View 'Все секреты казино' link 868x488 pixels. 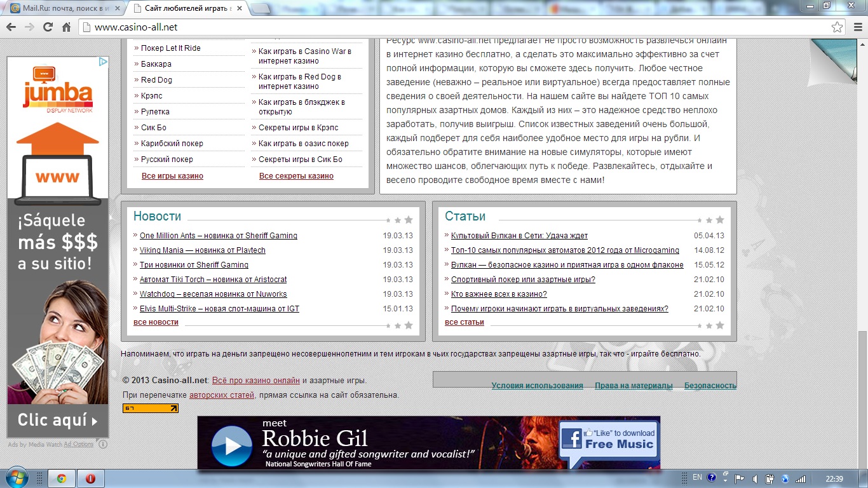[296, 176]
